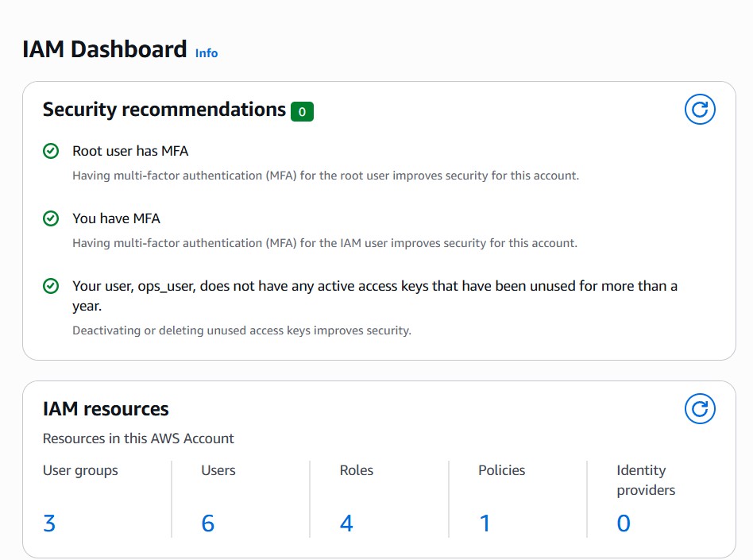View the 6 Users in this account
This screenshot has height=560, width=753.
208,523
